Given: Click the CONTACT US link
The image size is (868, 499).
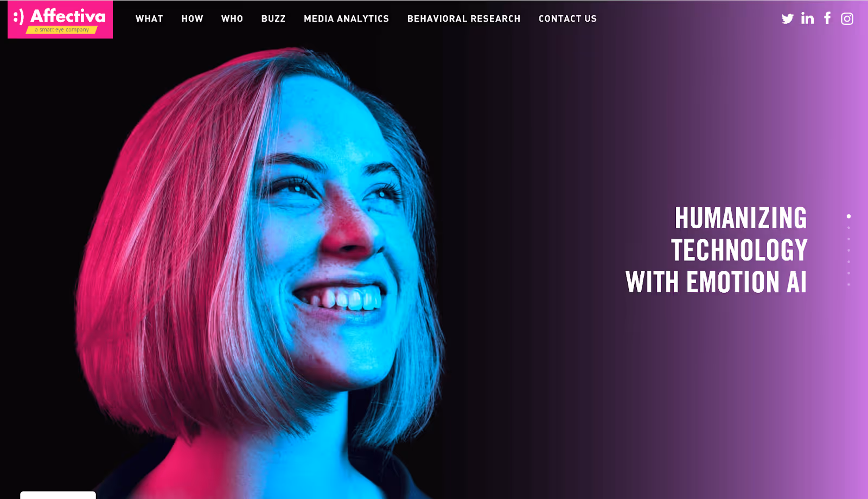Looking at the screenshot, I should pyautogui.click(x=567, y=18).
